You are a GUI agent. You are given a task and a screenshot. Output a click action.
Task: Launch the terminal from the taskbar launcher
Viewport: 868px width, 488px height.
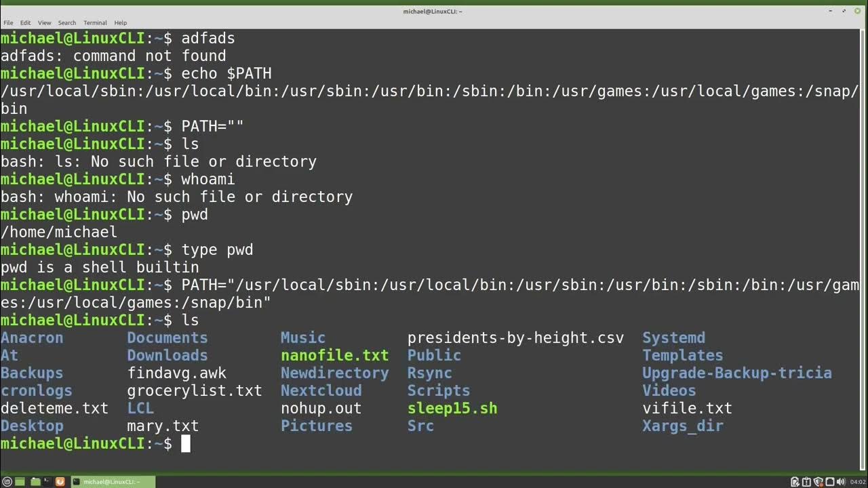pos(47,482)
